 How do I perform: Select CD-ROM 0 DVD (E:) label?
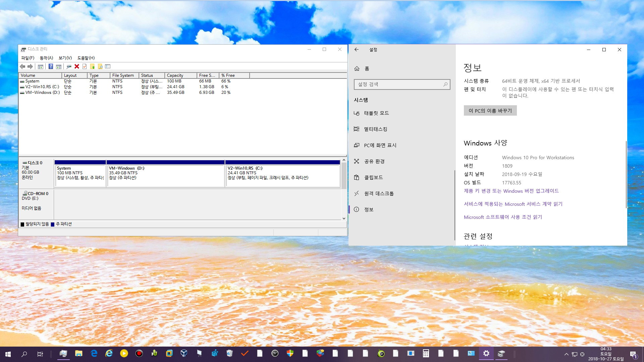click(x=36, y=204)
